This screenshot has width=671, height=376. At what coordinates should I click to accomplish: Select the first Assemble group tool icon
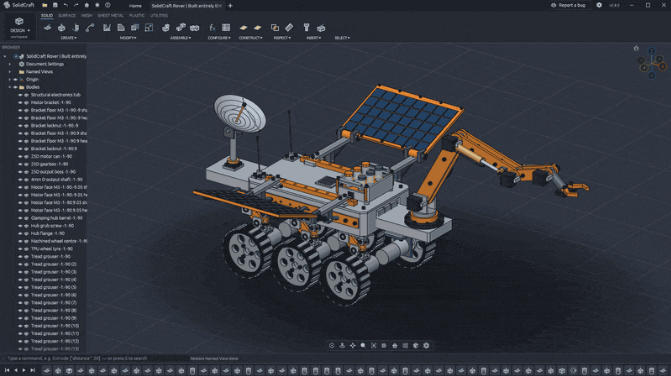(x=166, y=28)
